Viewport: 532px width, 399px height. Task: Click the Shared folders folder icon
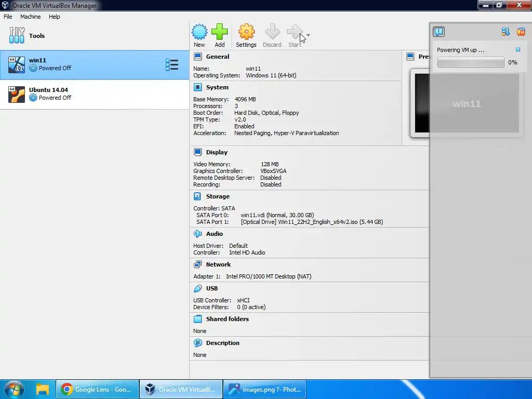[x=197, y=319]
